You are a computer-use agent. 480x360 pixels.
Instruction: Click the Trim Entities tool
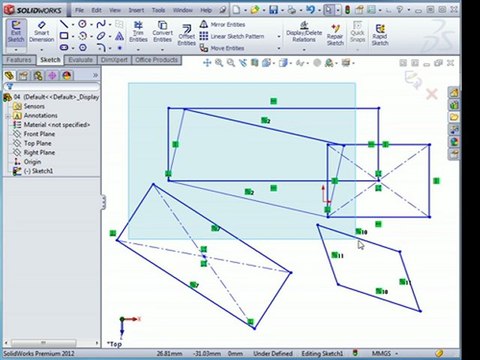tap(138, 32)
